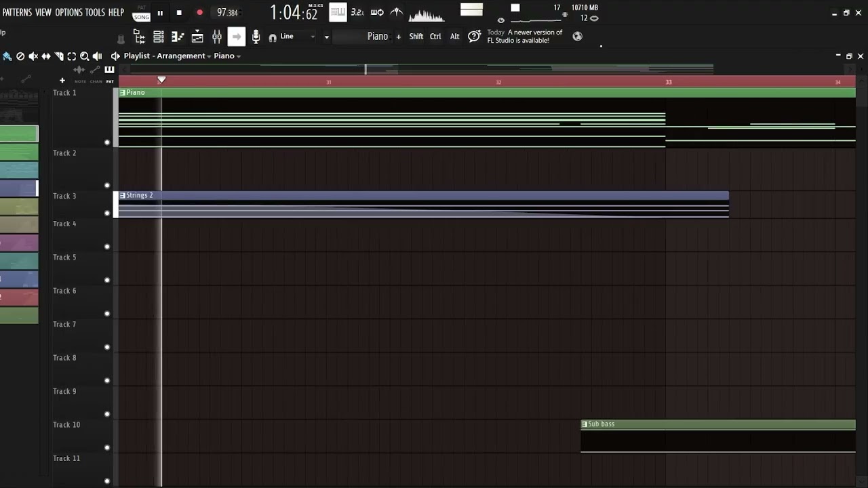Open the Sub bass clip menu icon
The width and height of the screenshot is (868, 488).
[x=585, y=424]
